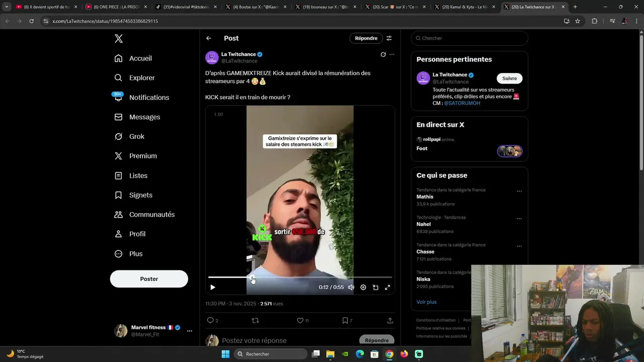Open reply sorting filter icon
Viewport: 644px width, 362px height.
pos(389,38)
